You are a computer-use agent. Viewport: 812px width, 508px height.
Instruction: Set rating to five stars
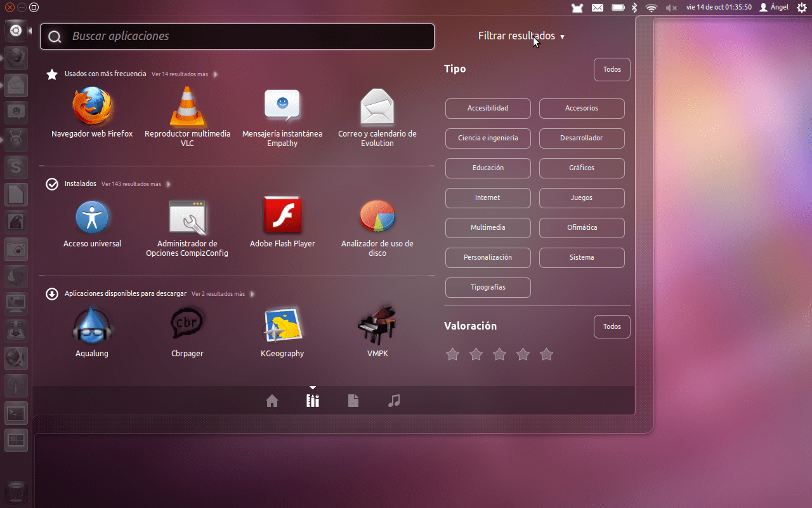pos(546,354)
